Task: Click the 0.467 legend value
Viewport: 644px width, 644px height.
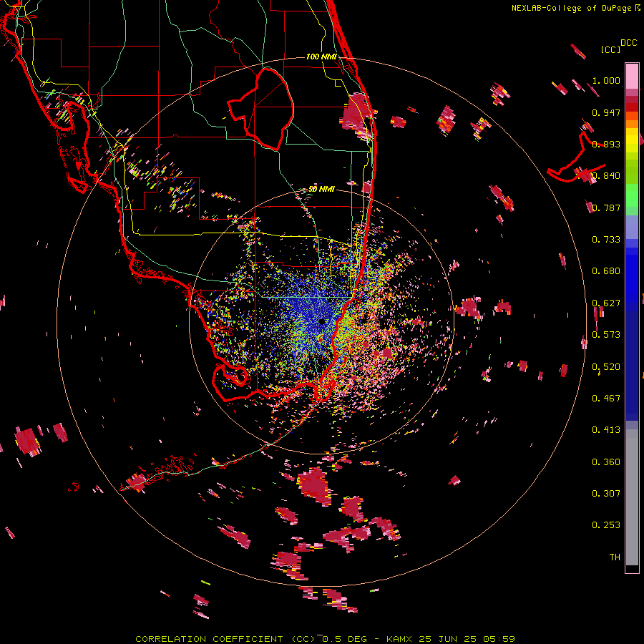Action: [606, 399]
